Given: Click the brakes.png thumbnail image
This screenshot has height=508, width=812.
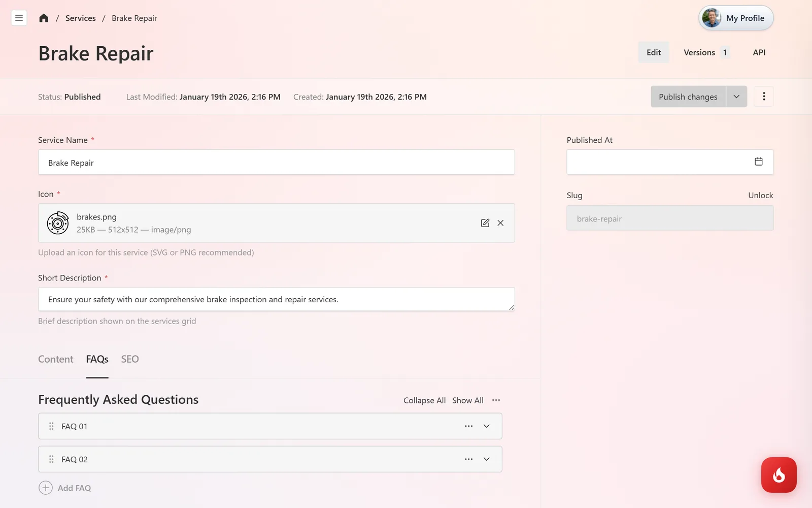Looking at the screenshot, I should (x=58, y=223).
